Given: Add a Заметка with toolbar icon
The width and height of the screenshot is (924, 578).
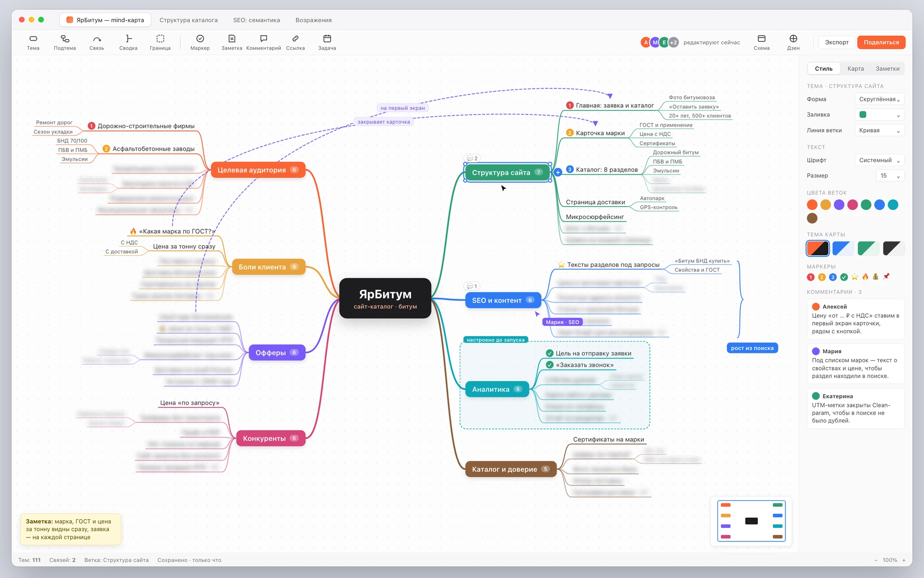Looking at the screenshot, I should tap(232, 42).
